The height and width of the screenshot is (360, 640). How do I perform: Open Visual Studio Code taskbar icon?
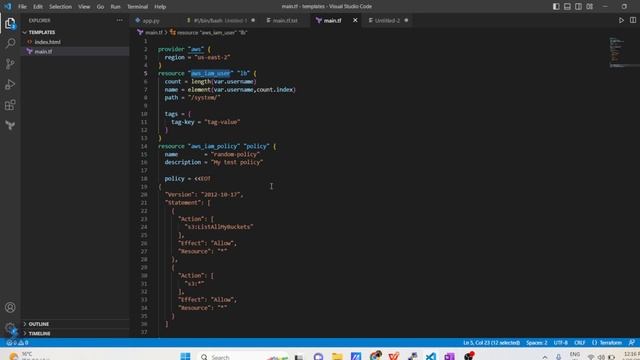click(431, 356)
